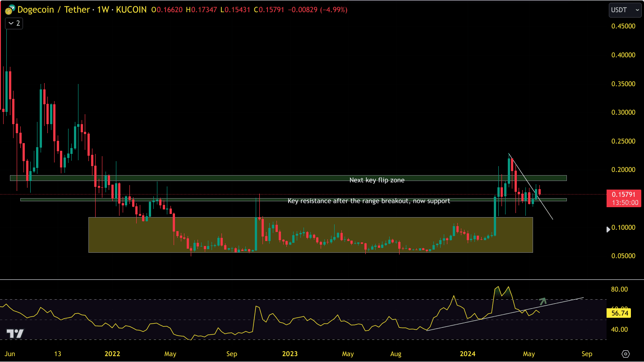
Task: Expand the collapsed indicators legend showing 2
Action: click(14, 23)
